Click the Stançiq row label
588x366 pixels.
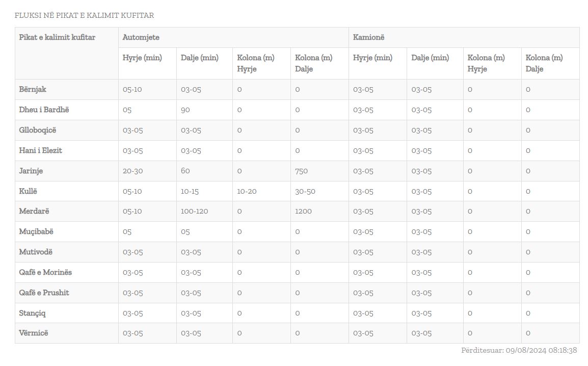(32, 313)
